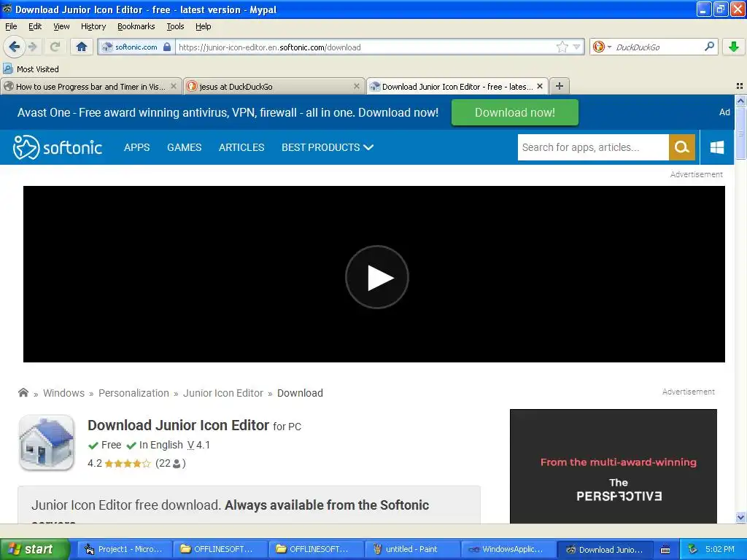Open the Help menu
The height and width of the screenshot is (560, 747).
[203, 26]
